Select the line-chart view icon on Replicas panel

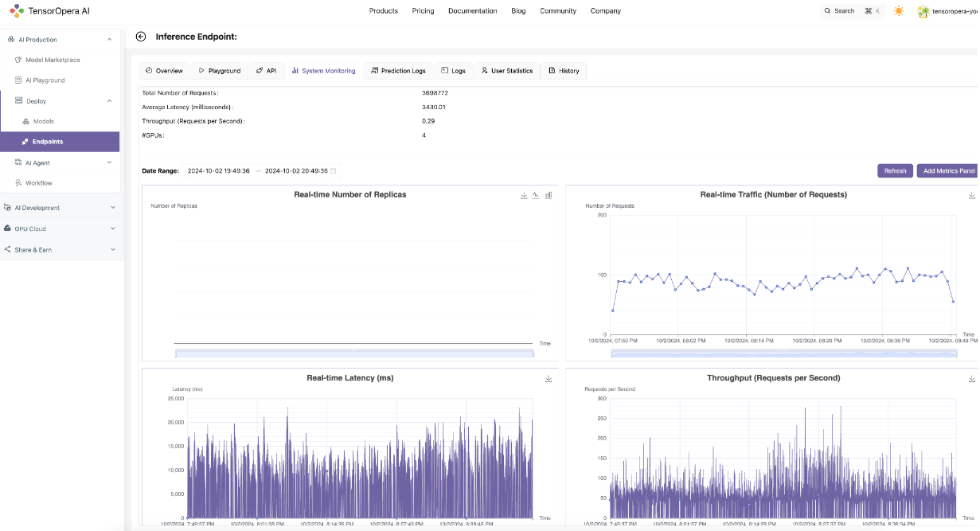point(536,195)
